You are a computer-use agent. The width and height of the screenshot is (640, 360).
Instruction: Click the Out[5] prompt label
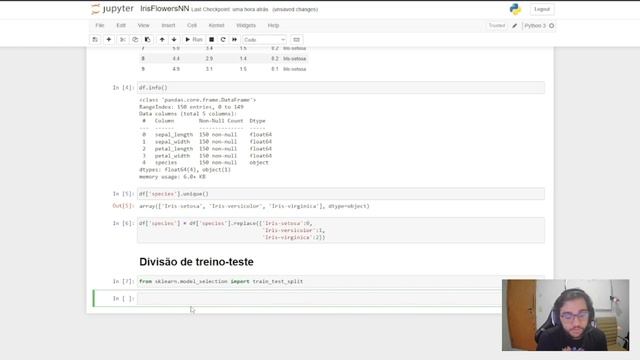(x=123, y=206)
